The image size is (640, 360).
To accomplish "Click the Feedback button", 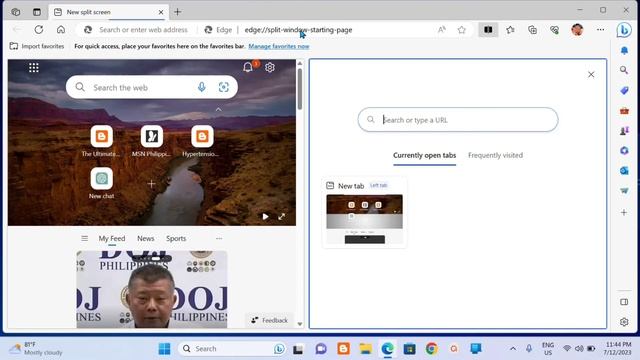I will tap(270, 320).
